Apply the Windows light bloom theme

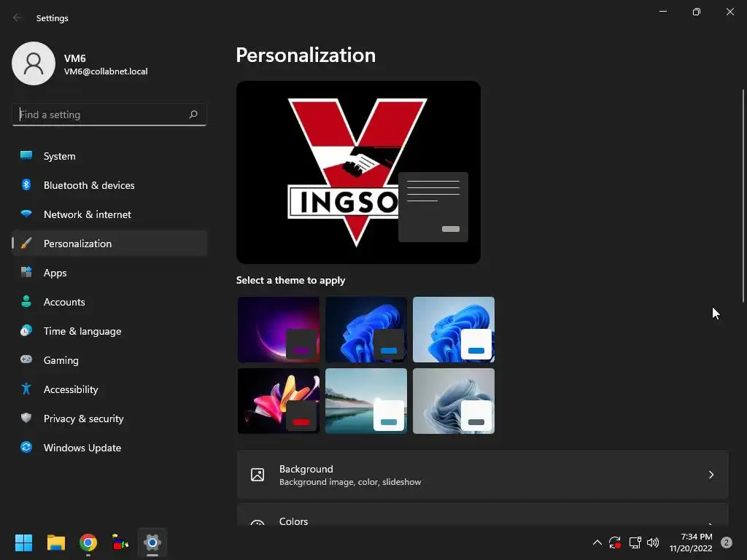pos(454,330)
